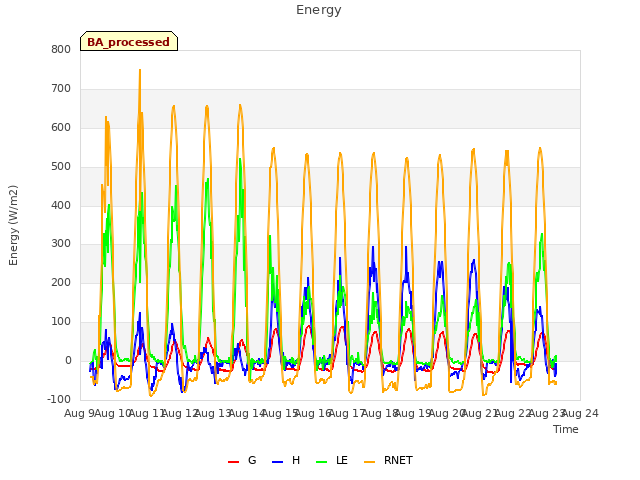Screen dimensions: 640x480
Task: Click the Aug 14 LE green peak near 520
Action: [x=240, y=160]
